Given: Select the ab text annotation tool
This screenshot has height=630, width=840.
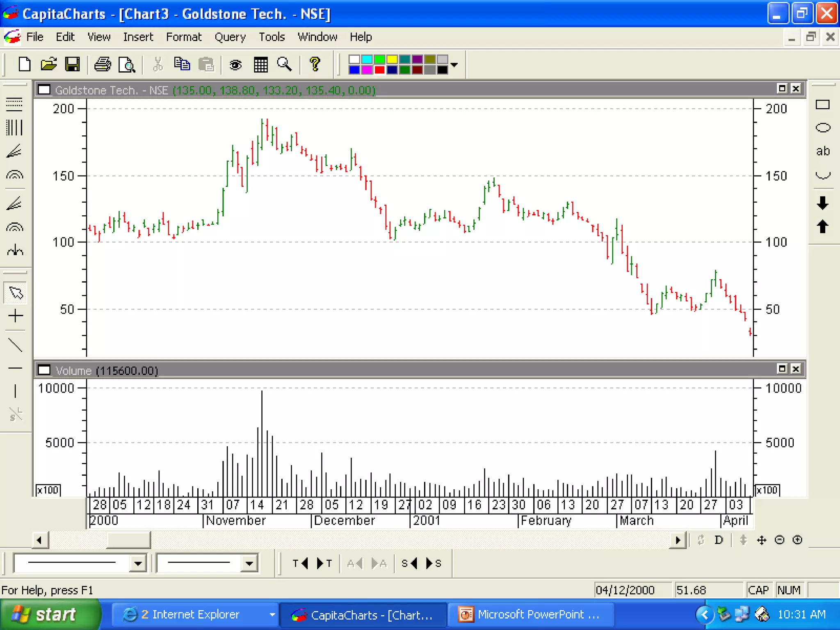Looking at the screenshot, I should click(x=822, y=151).
